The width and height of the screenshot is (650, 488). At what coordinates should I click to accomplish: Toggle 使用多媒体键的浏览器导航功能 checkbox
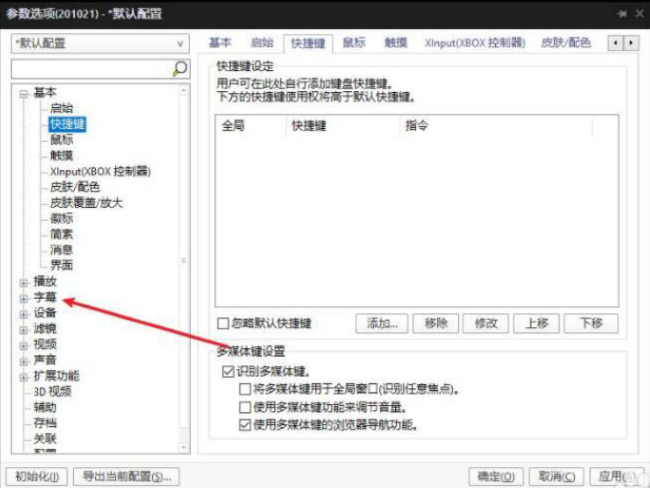[245, 425]
